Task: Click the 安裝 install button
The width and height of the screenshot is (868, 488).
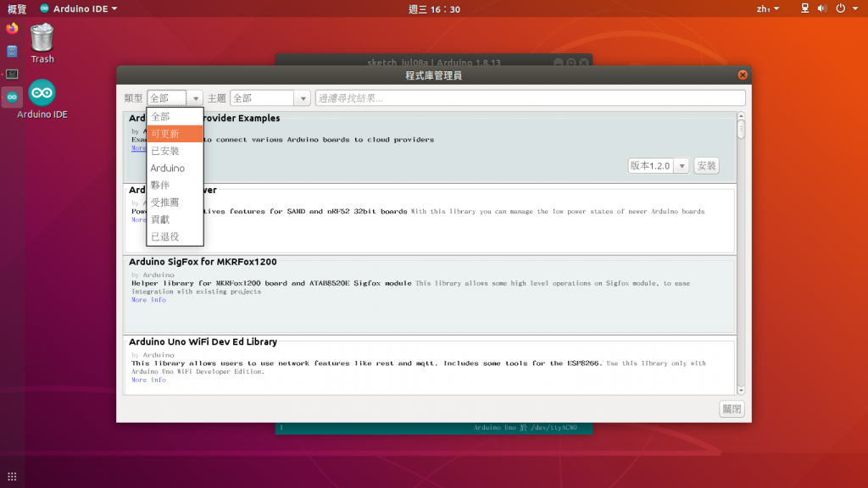Action: pyautogui.click(x=706, y=165)
